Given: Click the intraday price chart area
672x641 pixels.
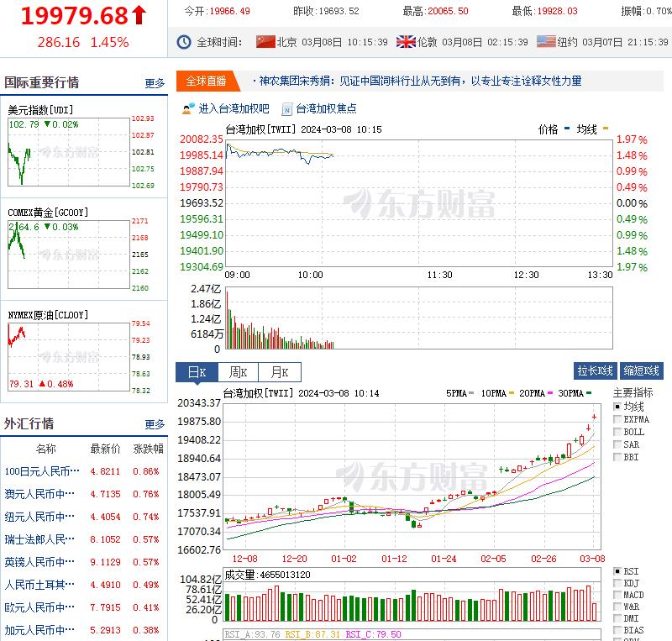Looking at the screenshot, I should (x=419, y=202).
